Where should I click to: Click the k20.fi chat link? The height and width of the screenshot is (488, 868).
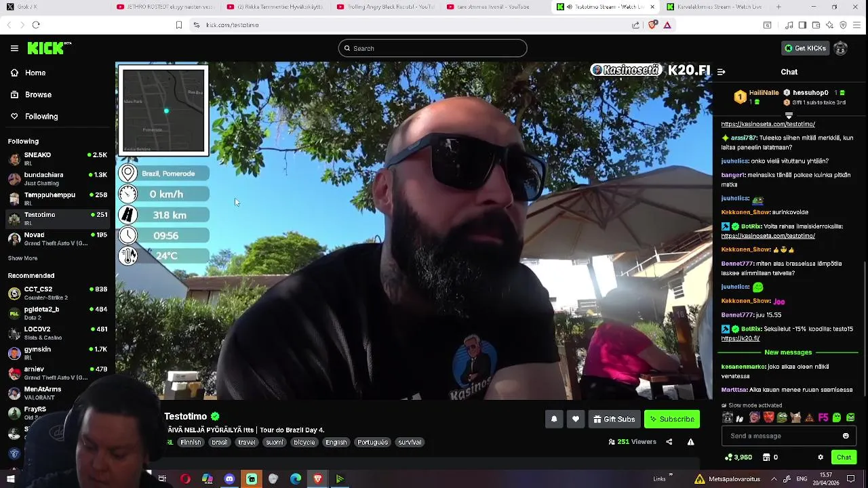tap(740, 338)
